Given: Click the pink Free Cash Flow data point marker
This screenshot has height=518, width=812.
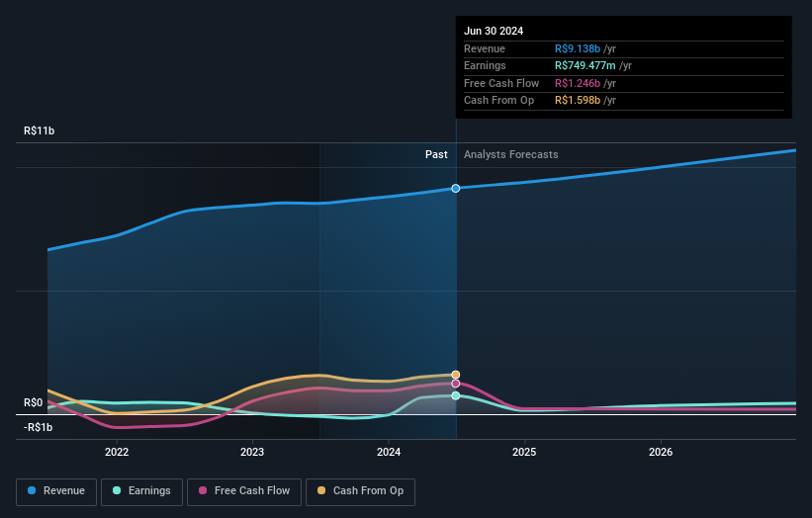Looking at the screenshot, I should [x=456, y=384].
